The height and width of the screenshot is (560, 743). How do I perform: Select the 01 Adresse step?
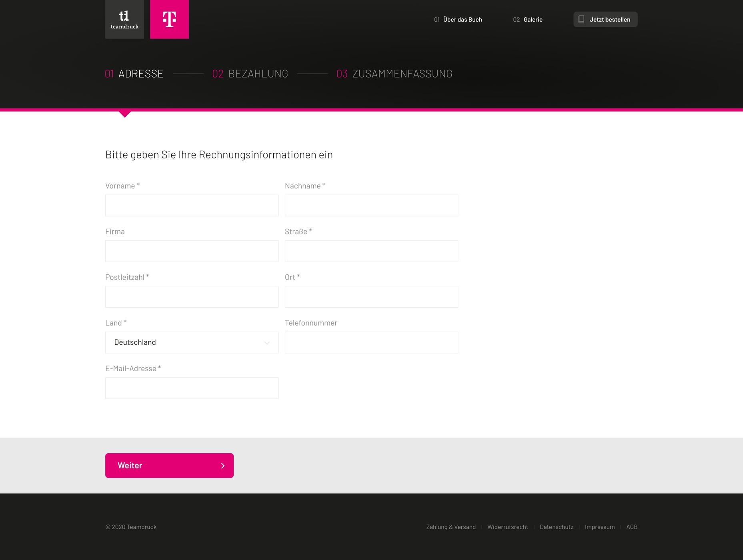[x=134, y=74]
